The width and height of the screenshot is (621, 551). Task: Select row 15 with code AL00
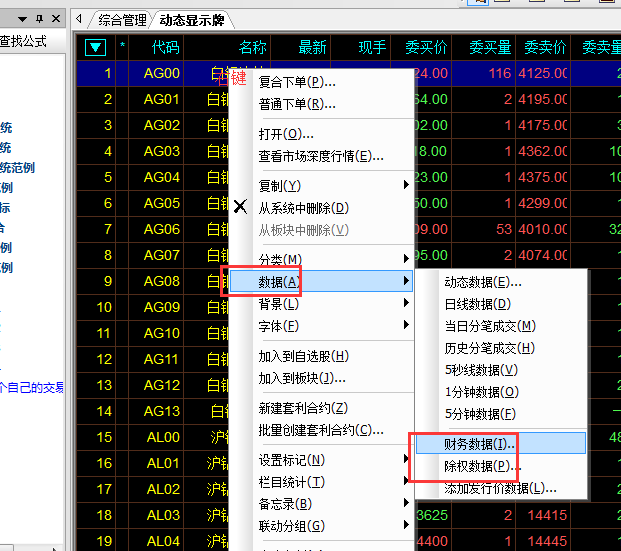(x=162, y=437)
